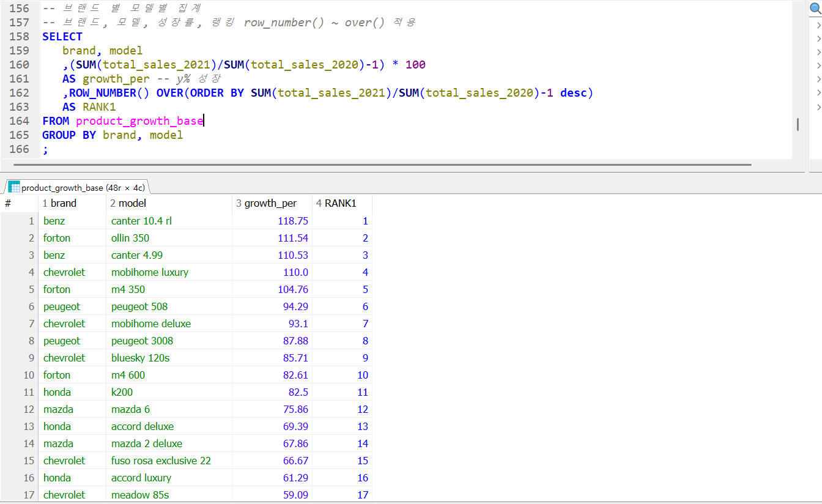Click product_growth_base in the FROM clause

click(139, 121)
